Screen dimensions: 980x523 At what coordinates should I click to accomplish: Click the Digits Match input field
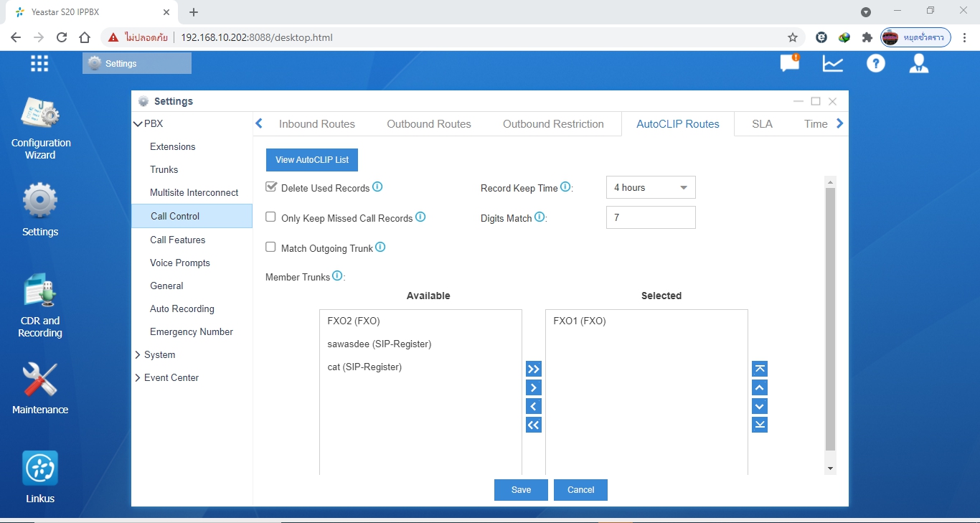pyautogui.click(x=650, y=218)
